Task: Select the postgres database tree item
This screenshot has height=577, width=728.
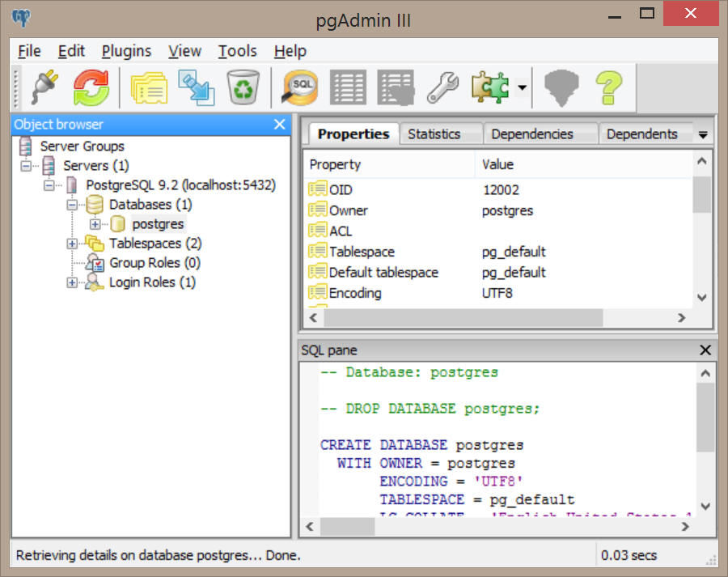Action: [x=159, y=224]
